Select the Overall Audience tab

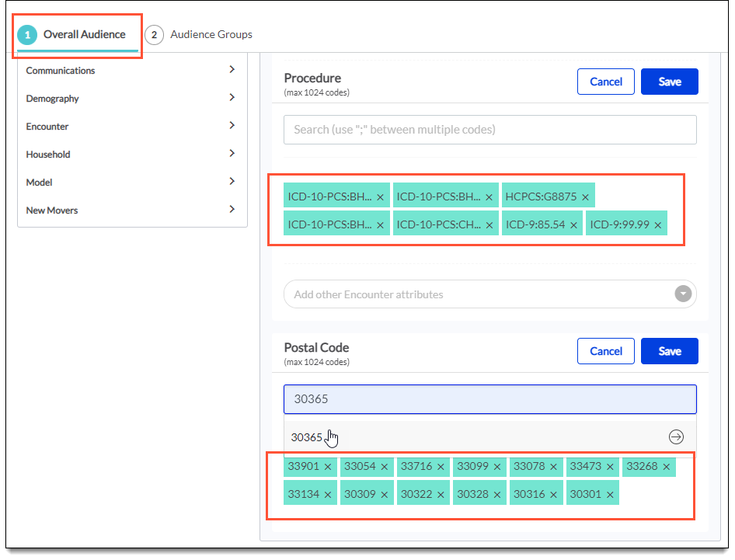(x=76, y=35)
